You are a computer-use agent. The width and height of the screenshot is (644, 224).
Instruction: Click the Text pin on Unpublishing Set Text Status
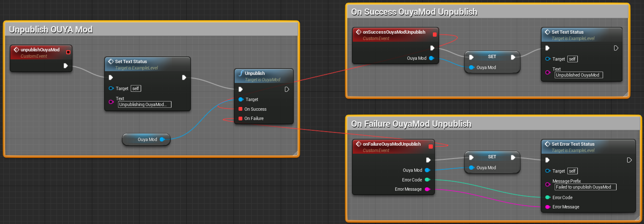(x=111, y=102)
